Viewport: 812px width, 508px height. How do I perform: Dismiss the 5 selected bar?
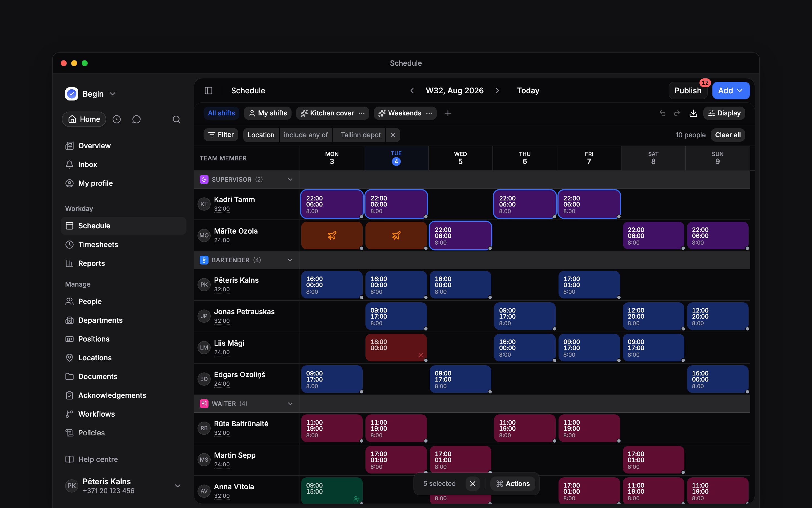[x=472, y=483]
